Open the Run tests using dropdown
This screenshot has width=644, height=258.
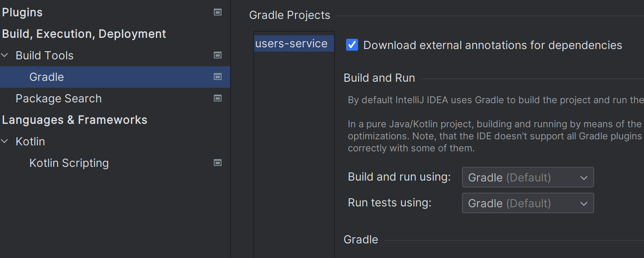(528, 203)
